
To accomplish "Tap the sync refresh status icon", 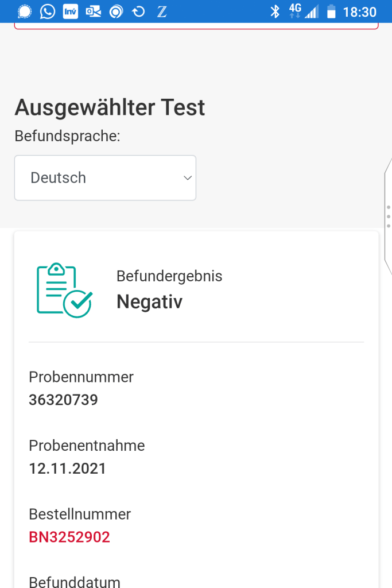I will [x=138, y=11].
